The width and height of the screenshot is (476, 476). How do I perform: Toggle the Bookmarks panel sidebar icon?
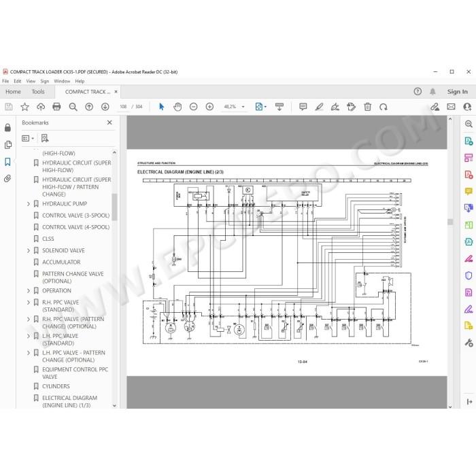(x=7, y=162)
